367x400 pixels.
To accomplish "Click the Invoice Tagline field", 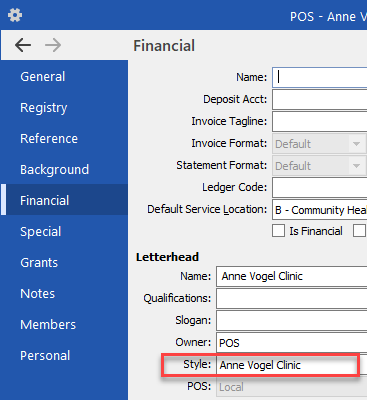I will tap(320, 121).
